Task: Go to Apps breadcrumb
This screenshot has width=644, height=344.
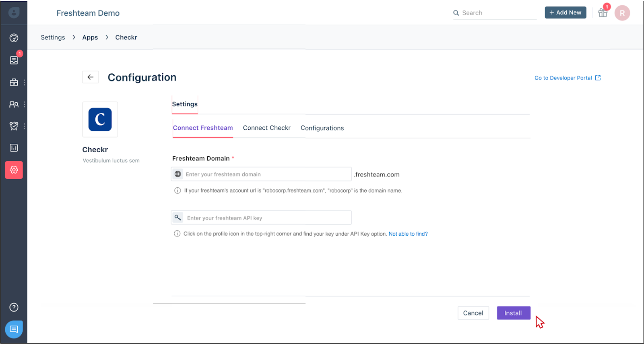Action: pyautogui.click(x=90, y=37)
